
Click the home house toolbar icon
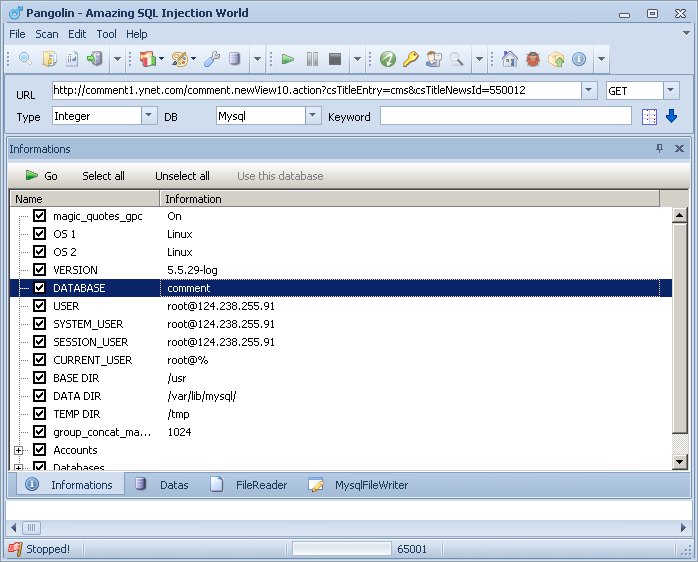tap(510, 59)
